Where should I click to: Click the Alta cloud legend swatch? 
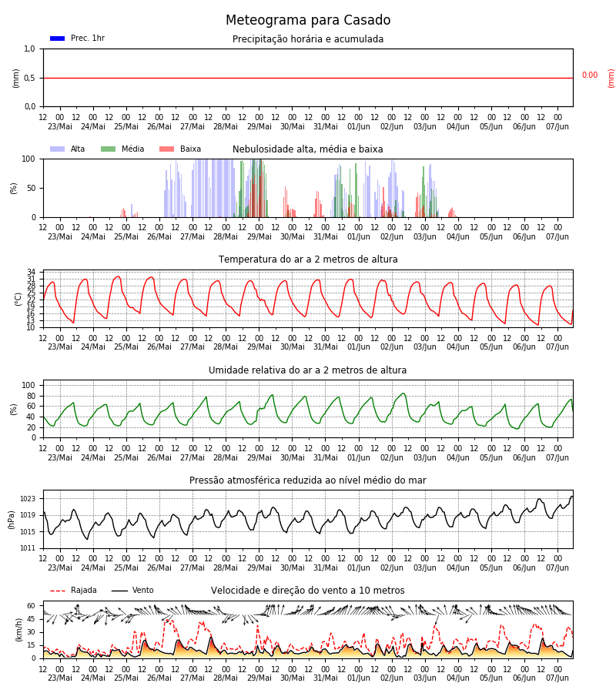(x=58, y=149)
